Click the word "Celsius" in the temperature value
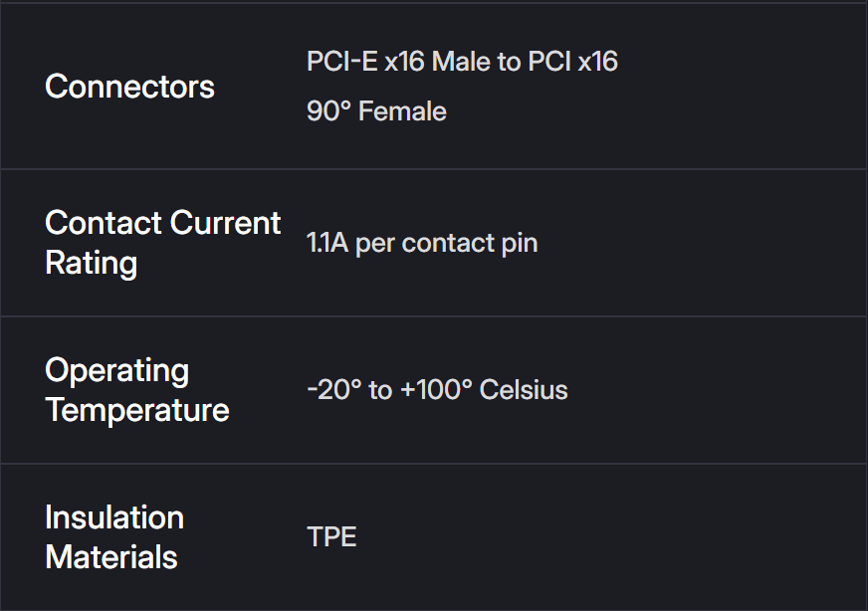Image resolution: width=868 pixels, height=611 pixels. pos(524,390)
